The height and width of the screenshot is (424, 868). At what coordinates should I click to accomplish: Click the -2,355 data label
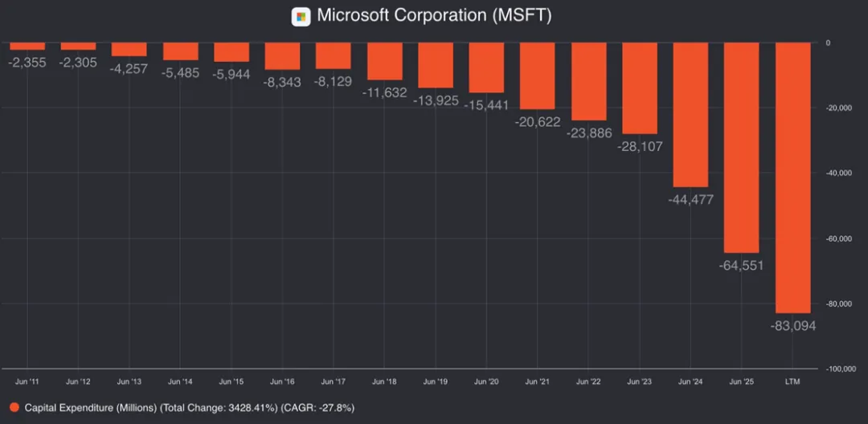pyautogui.click(x=27, y=61)
